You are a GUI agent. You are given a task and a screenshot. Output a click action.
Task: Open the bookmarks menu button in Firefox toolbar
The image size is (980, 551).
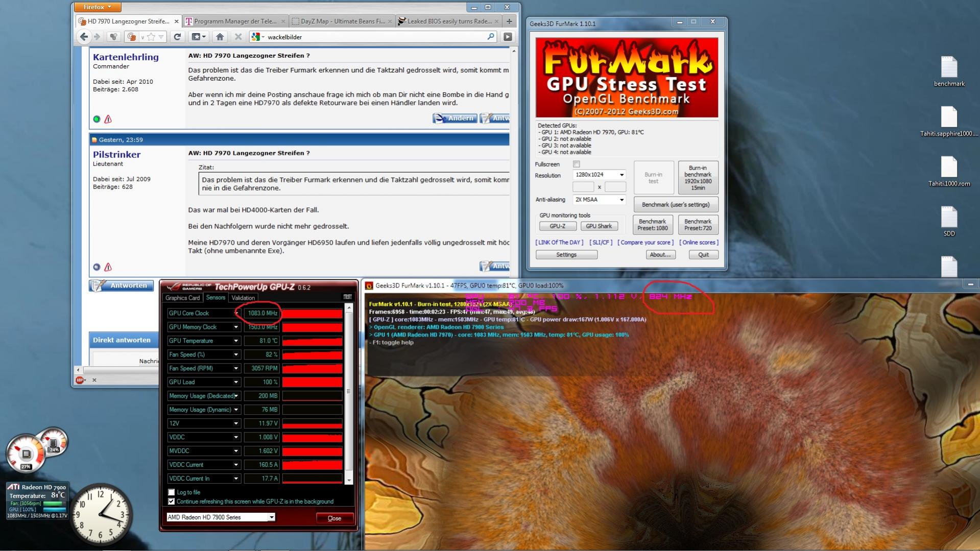point(198,37)
